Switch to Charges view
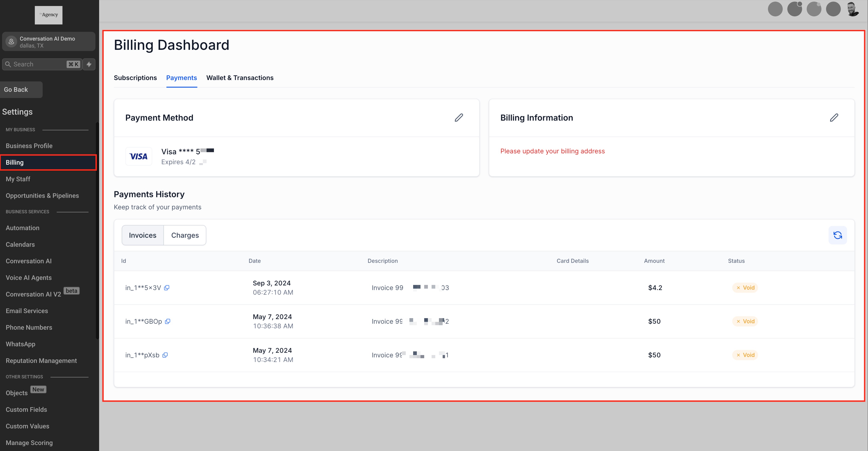Screen dimensions: 868x451 pyautogui.click(x=185, y=235)
